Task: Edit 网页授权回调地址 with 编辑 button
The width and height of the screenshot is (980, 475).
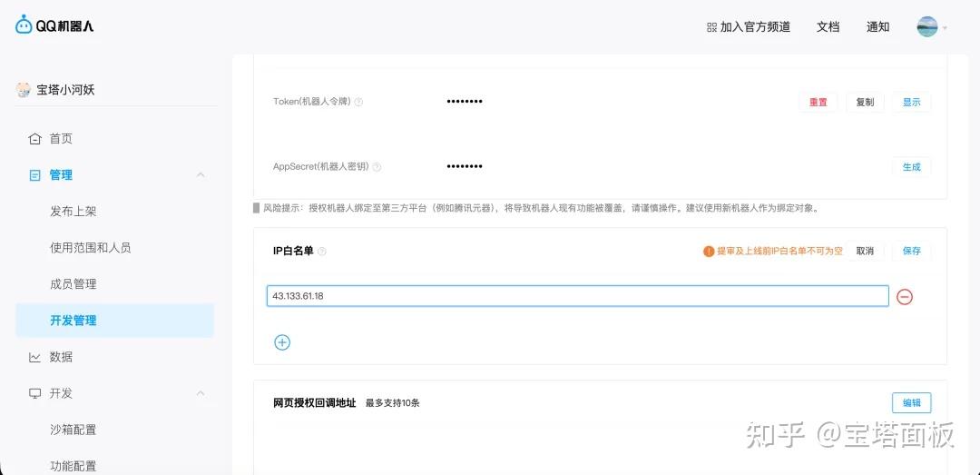Action: point(912,403)
